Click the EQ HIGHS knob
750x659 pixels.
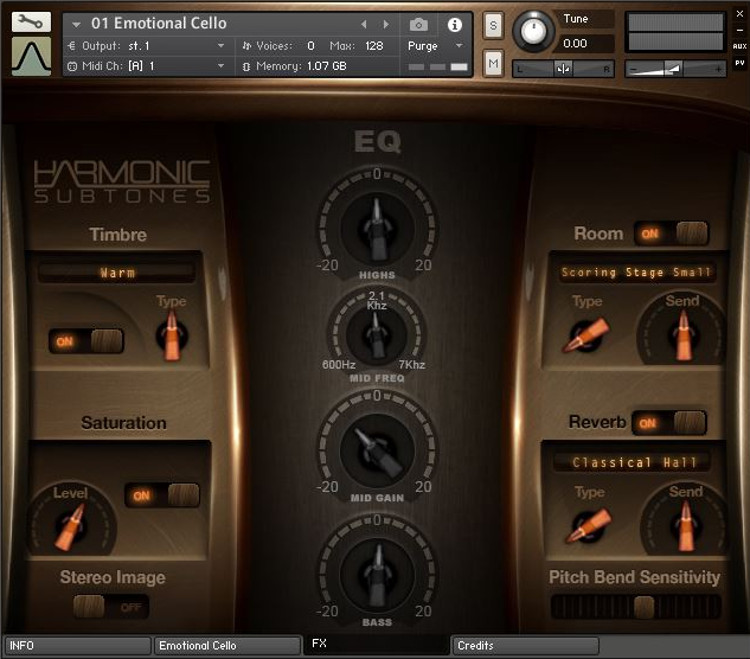(x=377, y=228)
